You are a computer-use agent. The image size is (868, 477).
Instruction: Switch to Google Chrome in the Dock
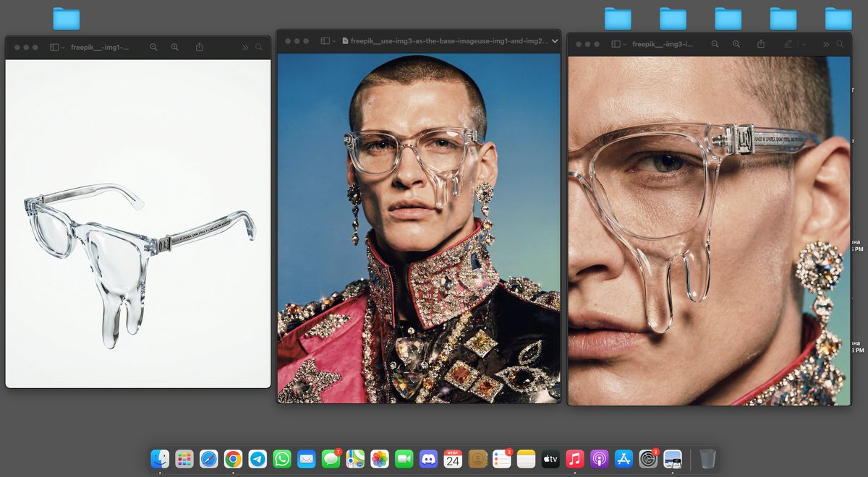click(x=233, y=458)
